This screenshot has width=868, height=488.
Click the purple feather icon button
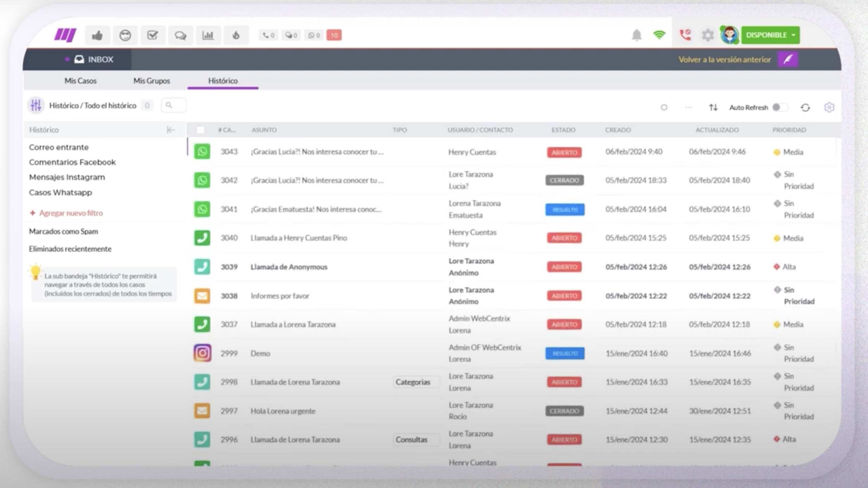[x=788, y=59]
